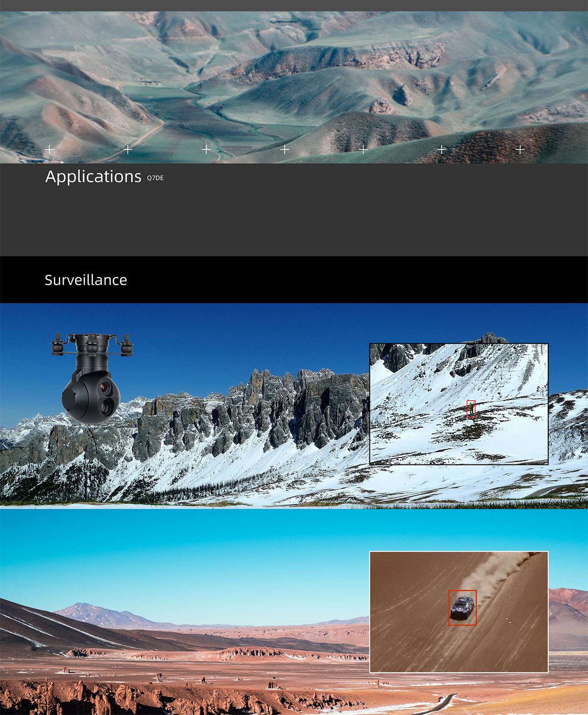The width and height of the screenshot is (588, 715).
Task: Click the red tracking box around the hiker
Action: click(471, 409)
